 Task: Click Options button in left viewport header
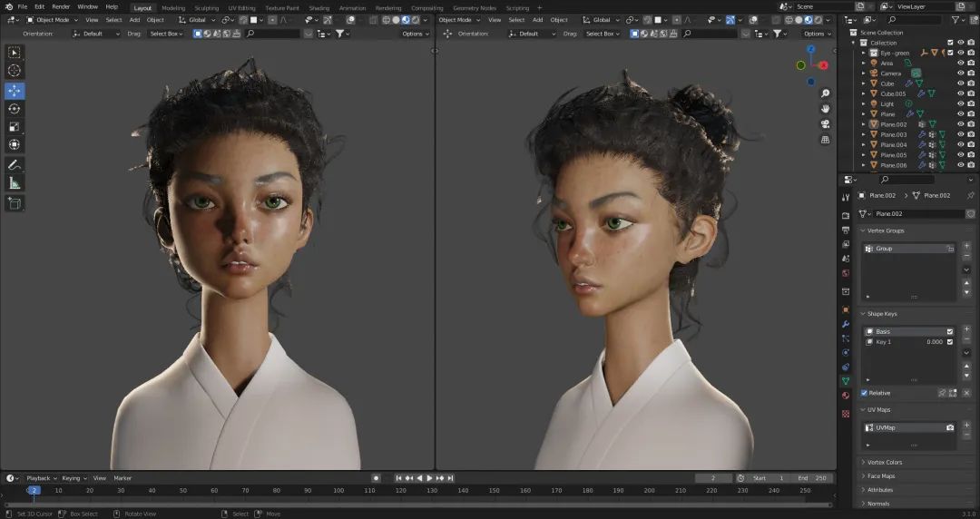click(414, 34)
